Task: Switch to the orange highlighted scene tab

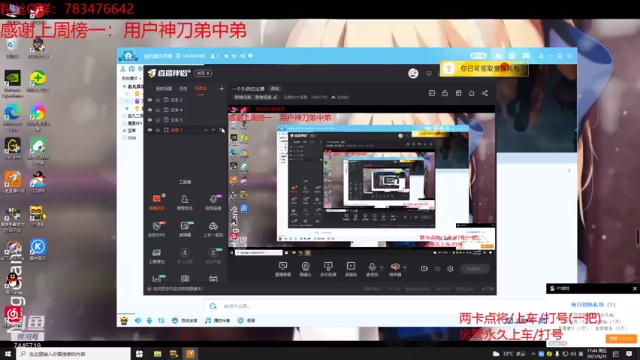Action: [200, 89]
